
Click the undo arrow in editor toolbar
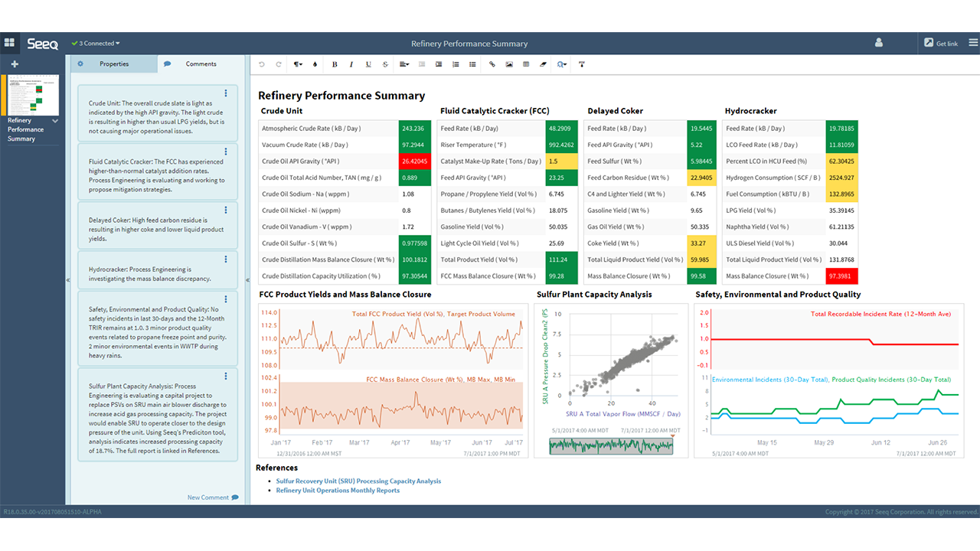[262, 64]
